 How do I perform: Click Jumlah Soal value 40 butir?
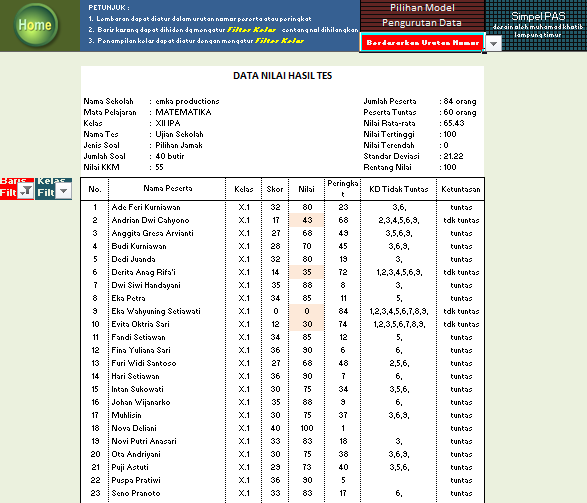click(170, 156)
